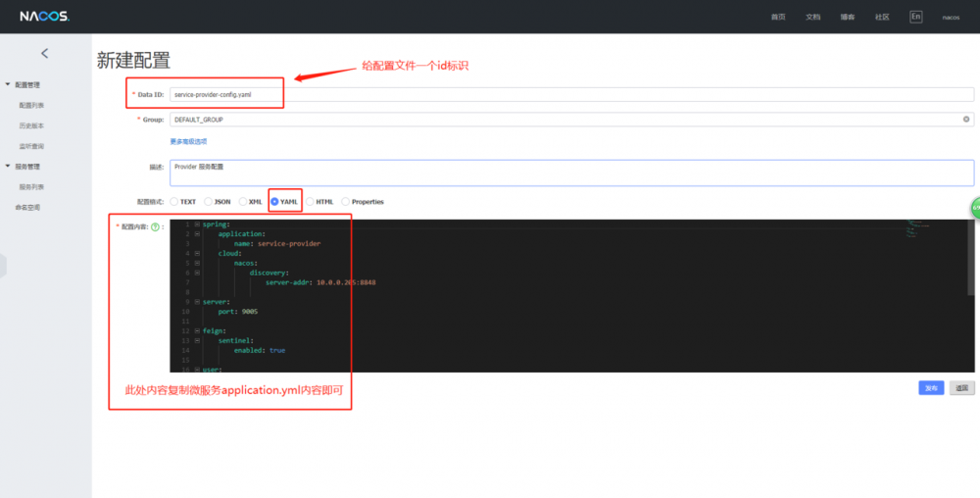Click the green help icon beside 配置内容
980x498 pixels.
[x=155, y=226]
